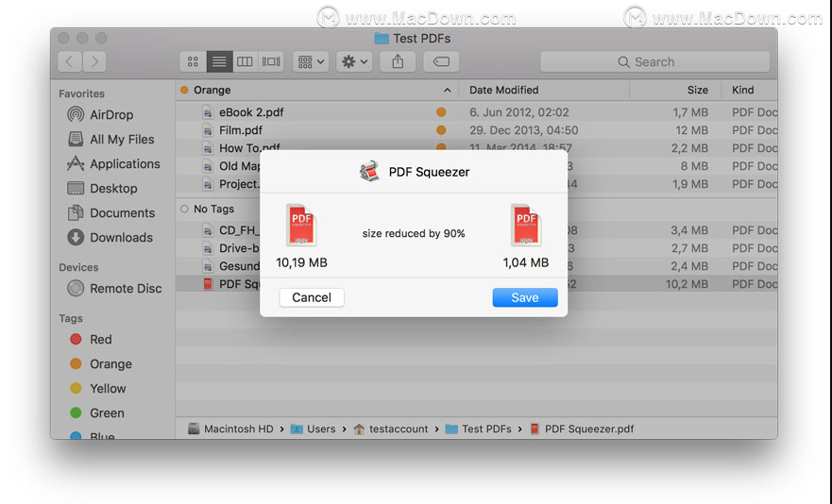The image size is (832, 504).
Task: Click the No Tags group header
Action: 213,209
